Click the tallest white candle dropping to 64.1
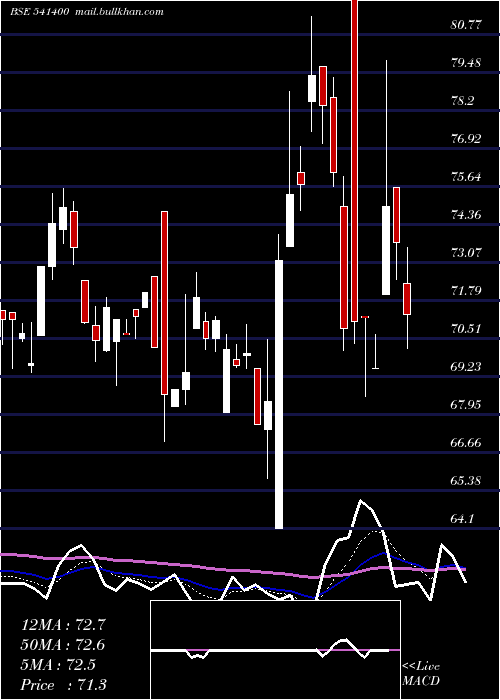Viewport: 500px width, 700px height. coord(279,394)
